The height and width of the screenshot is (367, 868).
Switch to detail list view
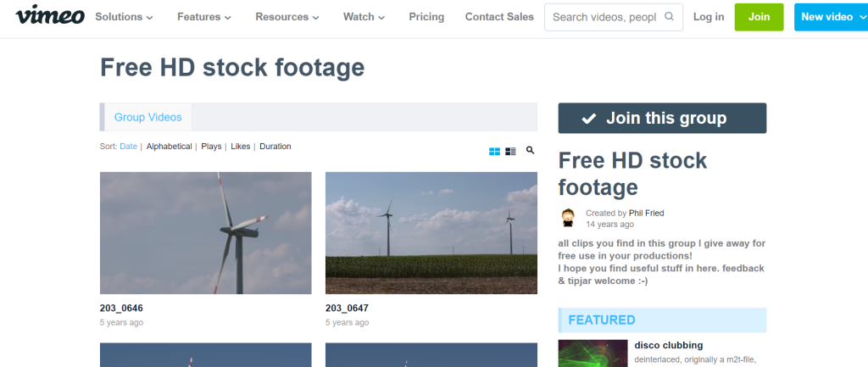click(510, 151)
